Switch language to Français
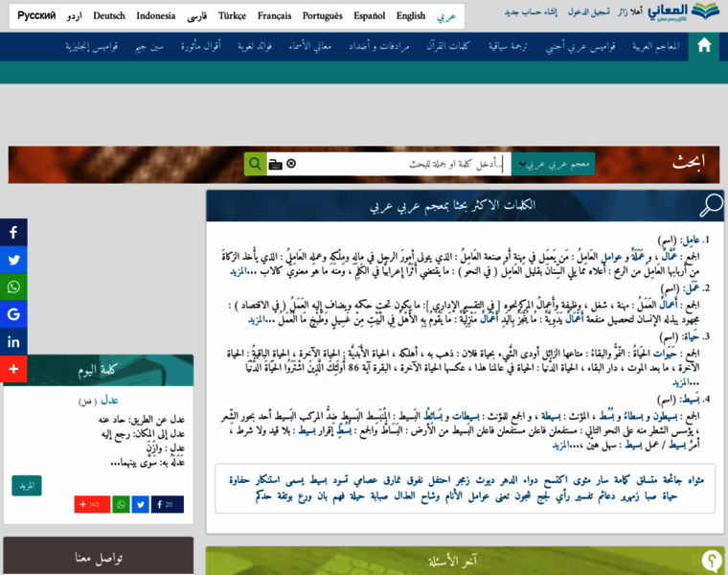Viewport: 728px width, 575px height. 274,16
